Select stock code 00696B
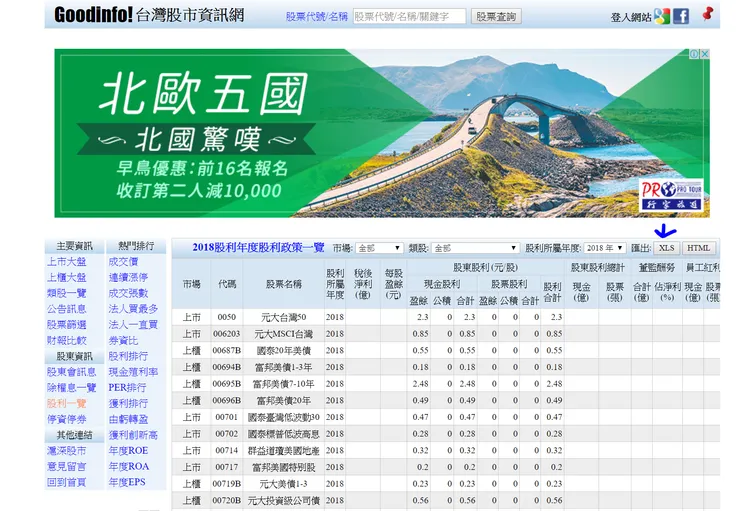The image size is (740, 511). click(227, 401)
